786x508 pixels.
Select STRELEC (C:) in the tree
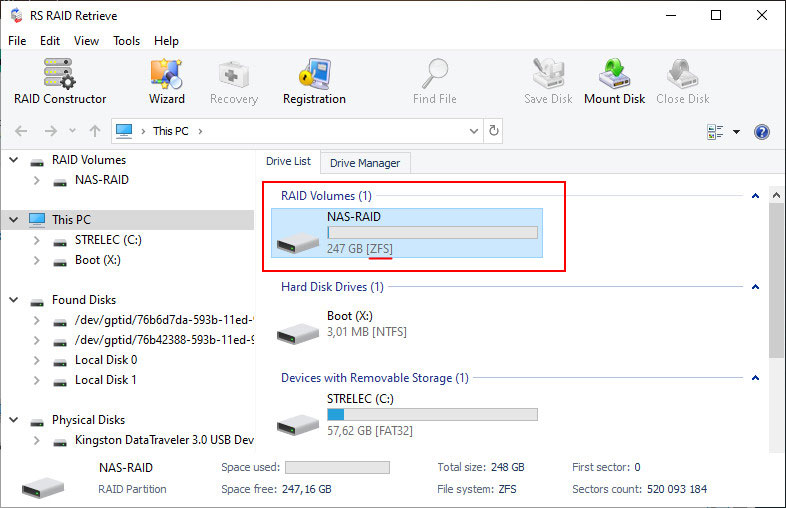click(x=108, y=240)
